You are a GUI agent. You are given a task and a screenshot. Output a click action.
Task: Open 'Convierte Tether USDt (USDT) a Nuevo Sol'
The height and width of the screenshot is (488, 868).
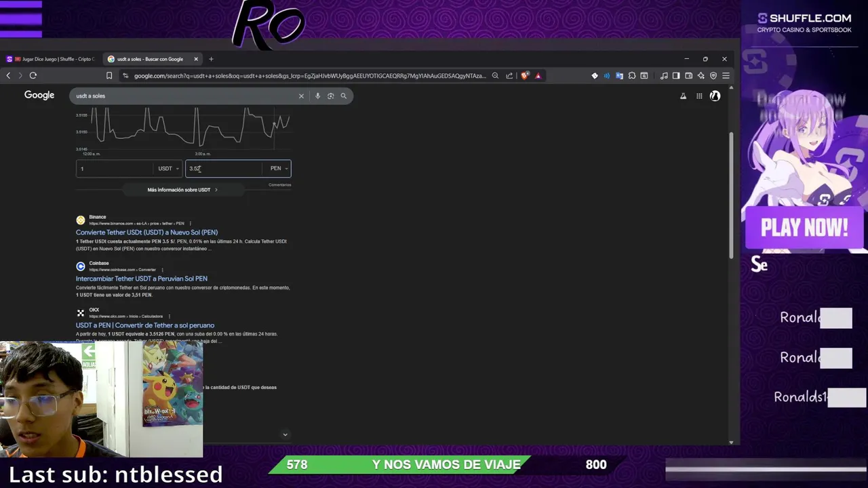[146, 232]
